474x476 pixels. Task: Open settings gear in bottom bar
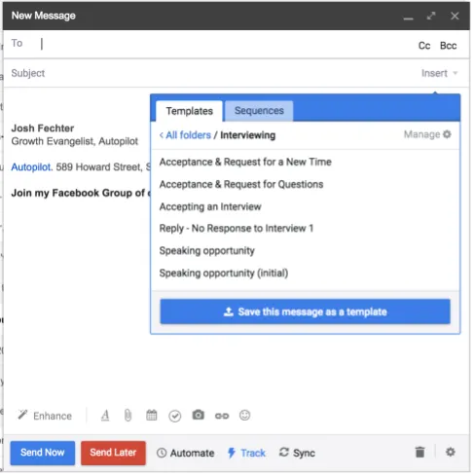[x=451, y=452]
